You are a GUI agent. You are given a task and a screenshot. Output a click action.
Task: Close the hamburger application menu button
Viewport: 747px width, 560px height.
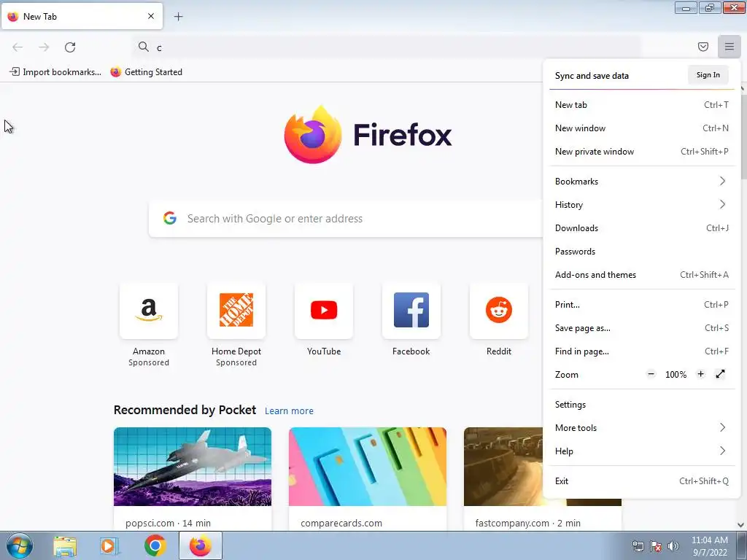coord(729,47)
